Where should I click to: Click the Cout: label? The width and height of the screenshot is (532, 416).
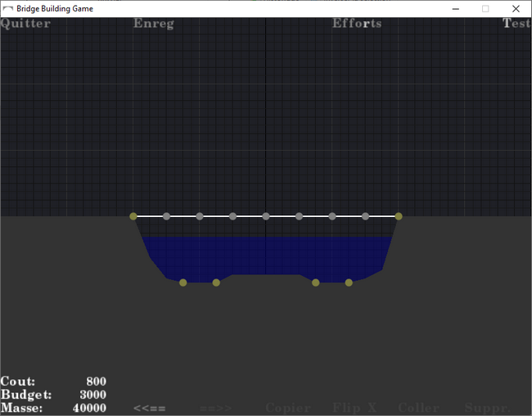pos(18,382)
